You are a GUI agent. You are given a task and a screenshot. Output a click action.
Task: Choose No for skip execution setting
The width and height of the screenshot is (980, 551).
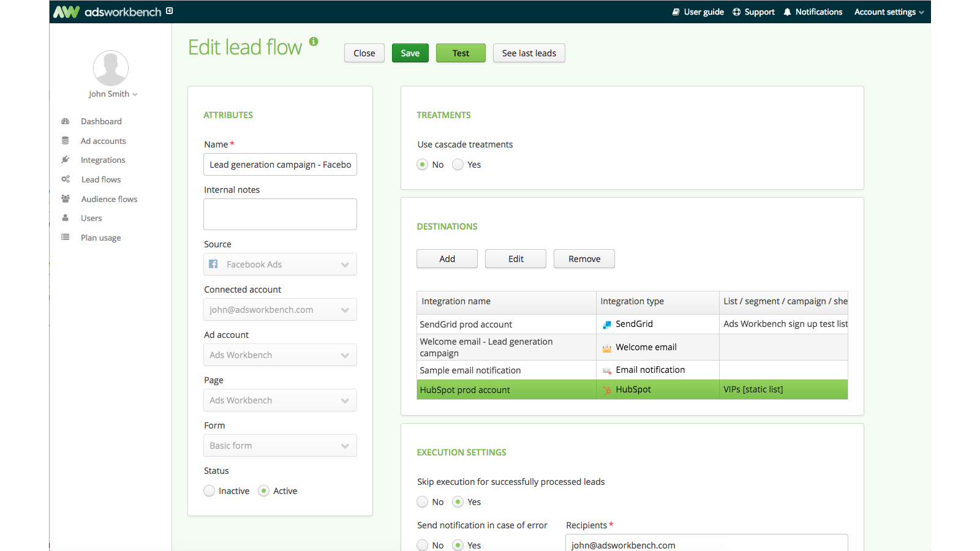click(x=422, y=501)
